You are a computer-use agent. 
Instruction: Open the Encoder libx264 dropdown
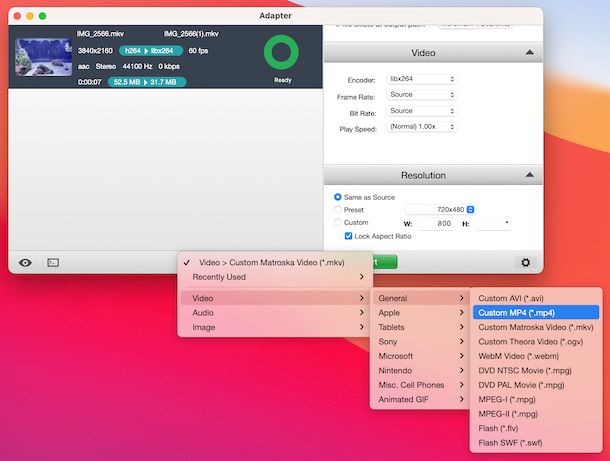click(421, 79)
